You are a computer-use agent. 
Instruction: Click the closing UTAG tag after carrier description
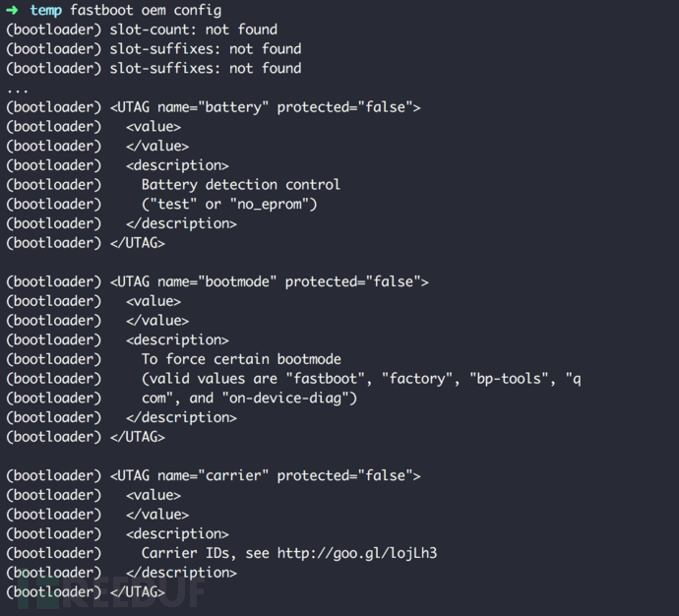tap(138, 591)
